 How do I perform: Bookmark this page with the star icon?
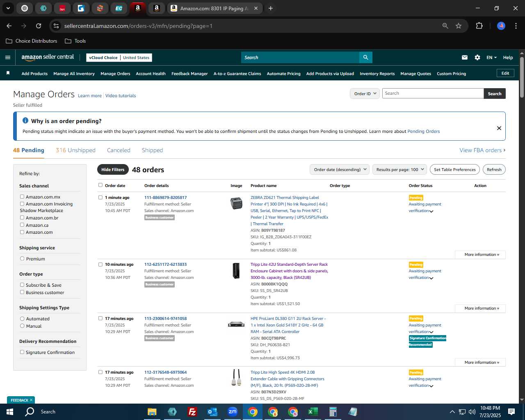click(x=459, y=26)
